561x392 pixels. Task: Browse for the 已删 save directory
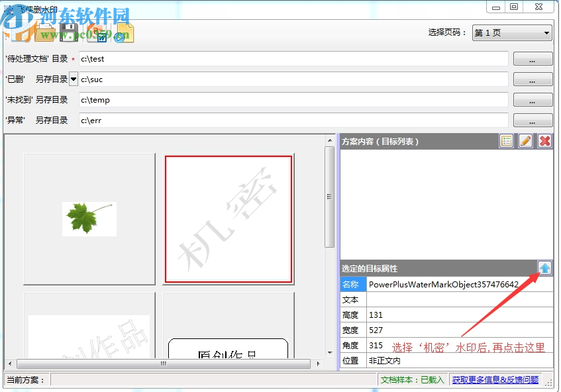[x=533, y=79]
